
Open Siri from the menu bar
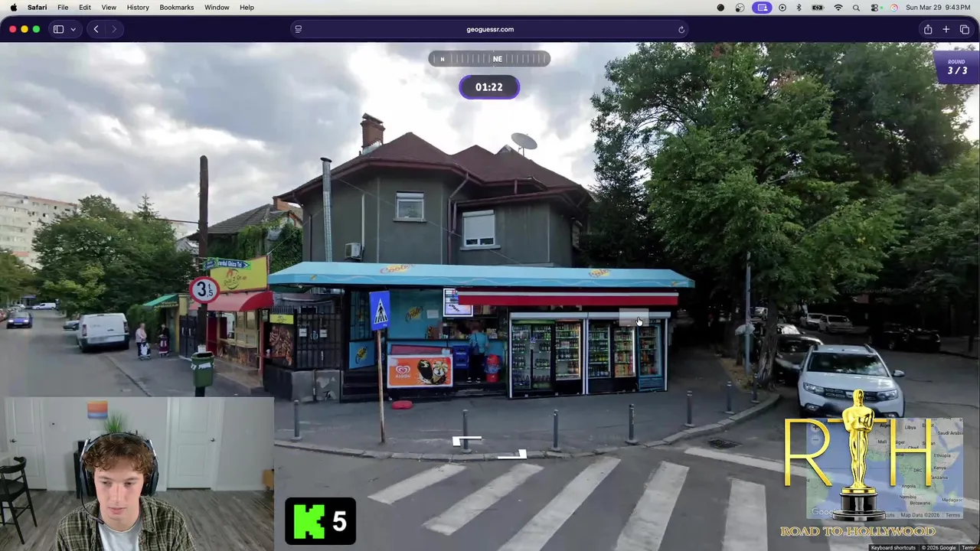(893, 8)
